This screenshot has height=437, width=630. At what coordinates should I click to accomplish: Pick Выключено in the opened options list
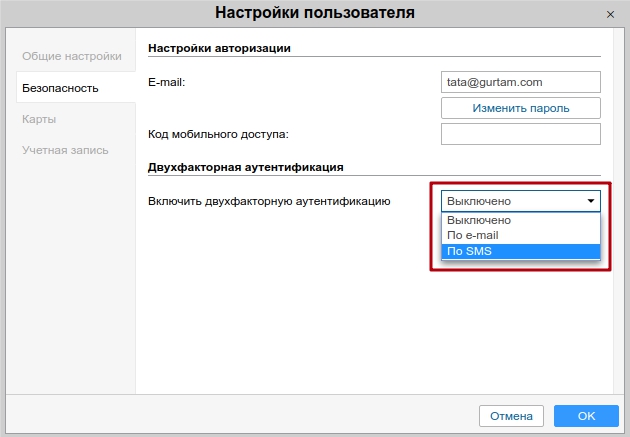click(520, 220)
